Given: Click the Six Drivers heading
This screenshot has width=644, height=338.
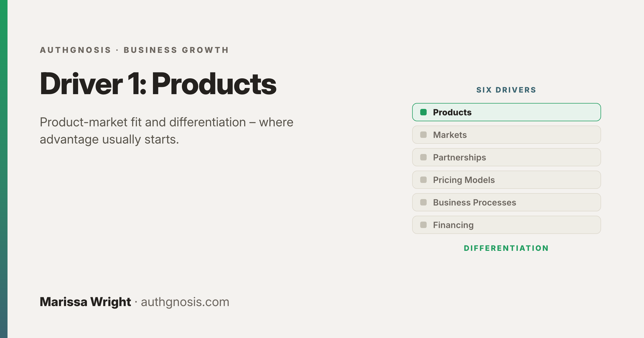Looking at the screenshot, I should (506, 90).
